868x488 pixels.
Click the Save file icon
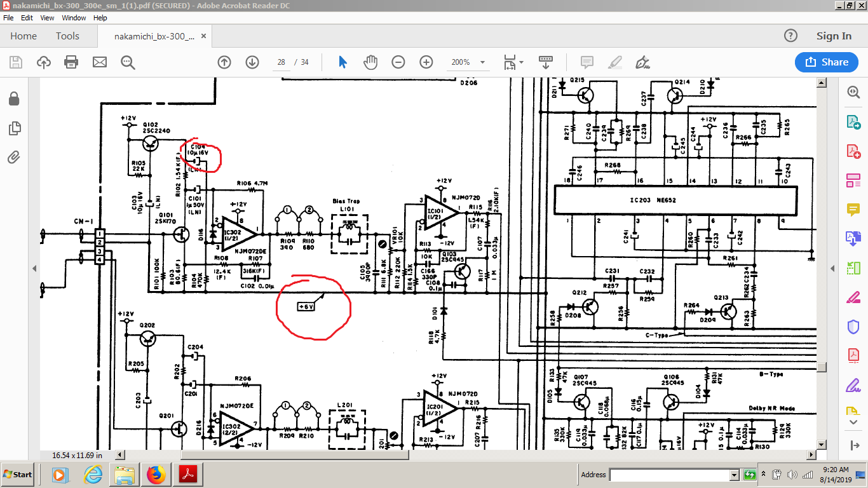[x=16, y=62]
